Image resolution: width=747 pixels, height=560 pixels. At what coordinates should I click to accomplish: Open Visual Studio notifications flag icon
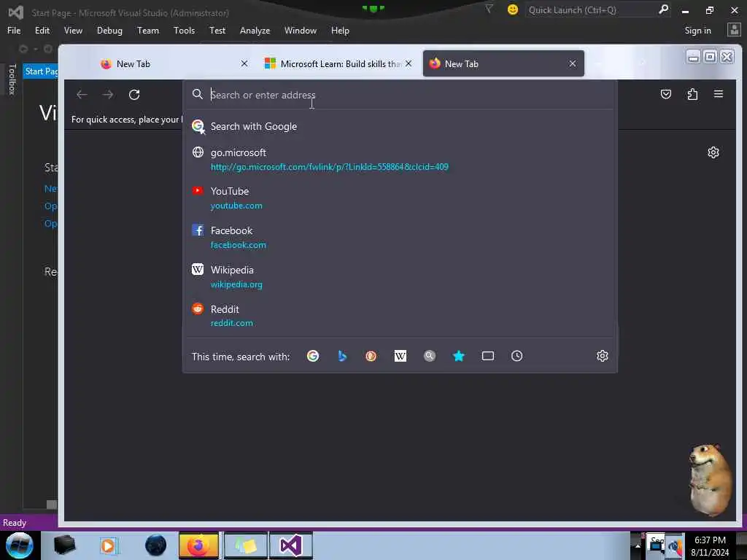(x=489, y=9)
